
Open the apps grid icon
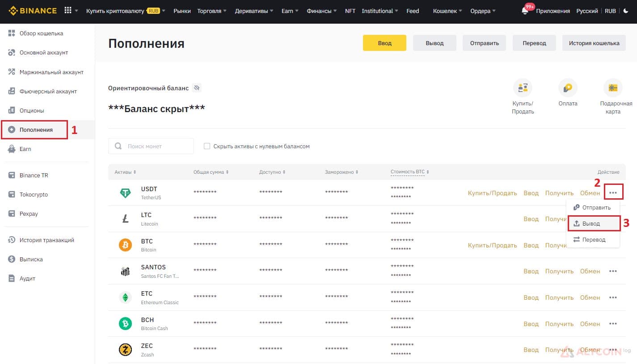click(68, 10)
